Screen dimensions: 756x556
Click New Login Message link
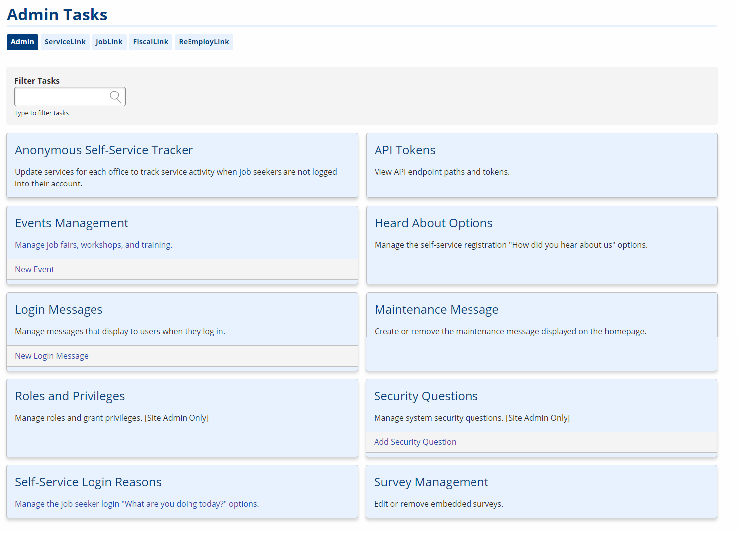click(x=51, y=356)
